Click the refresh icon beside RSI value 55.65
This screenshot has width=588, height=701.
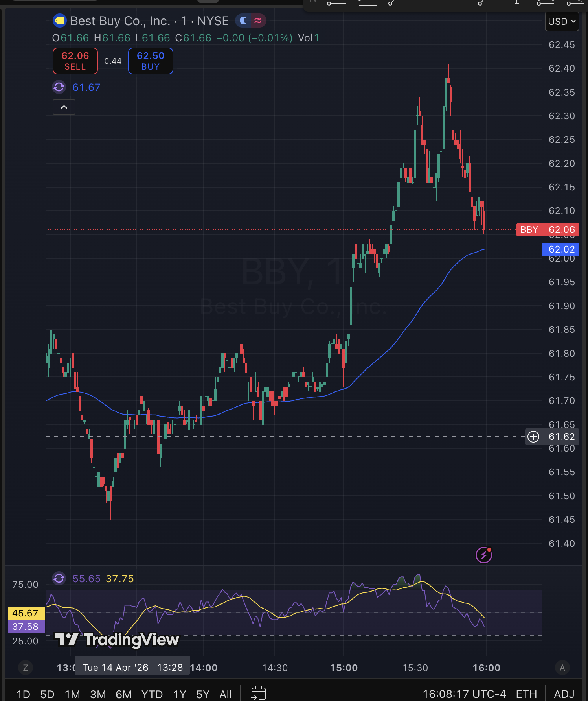click(x=59, y=578)
